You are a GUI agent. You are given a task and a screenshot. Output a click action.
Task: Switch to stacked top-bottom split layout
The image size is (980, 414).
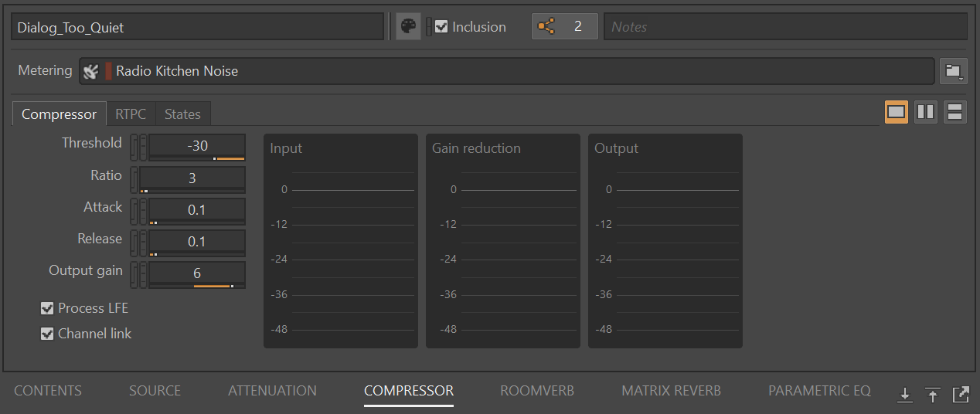tap(954, 112)
